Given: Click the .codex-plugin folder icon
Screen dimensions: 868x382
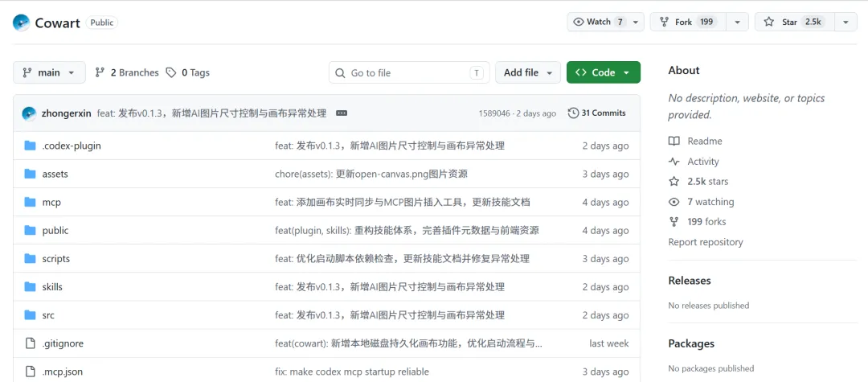Looking at the screenshot, I should [30, 146].
